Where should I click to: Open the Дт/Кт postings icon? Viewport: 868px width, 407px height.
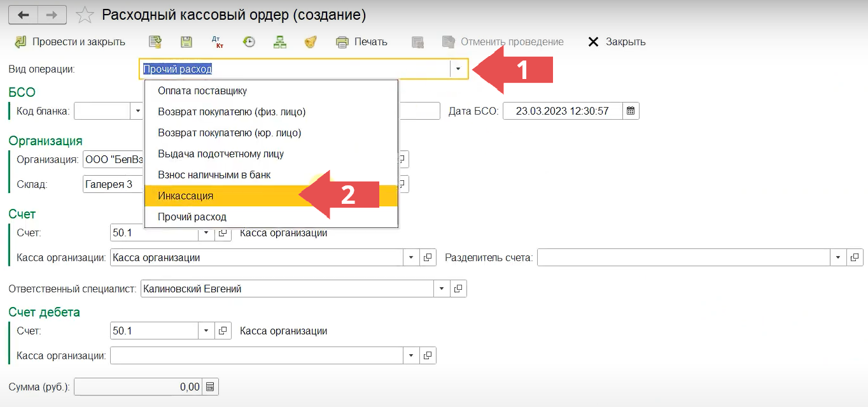tap(218, 42)
